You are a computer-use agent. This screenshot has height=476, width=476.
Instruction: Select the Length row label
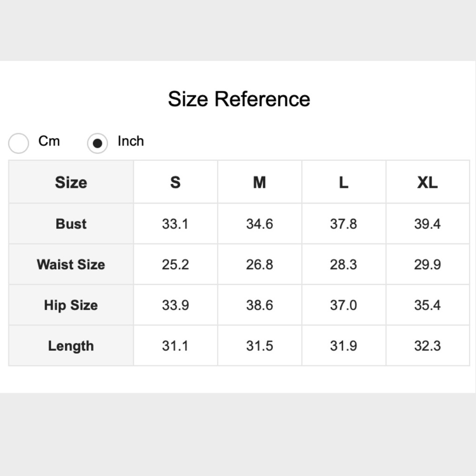coord(71,346)
